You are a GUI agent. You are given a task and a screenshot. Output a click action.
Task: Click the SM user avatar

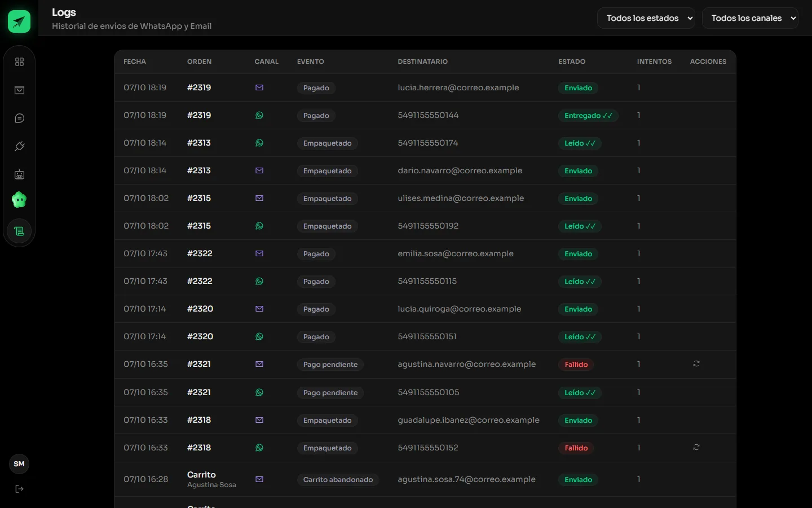[19, 464]
